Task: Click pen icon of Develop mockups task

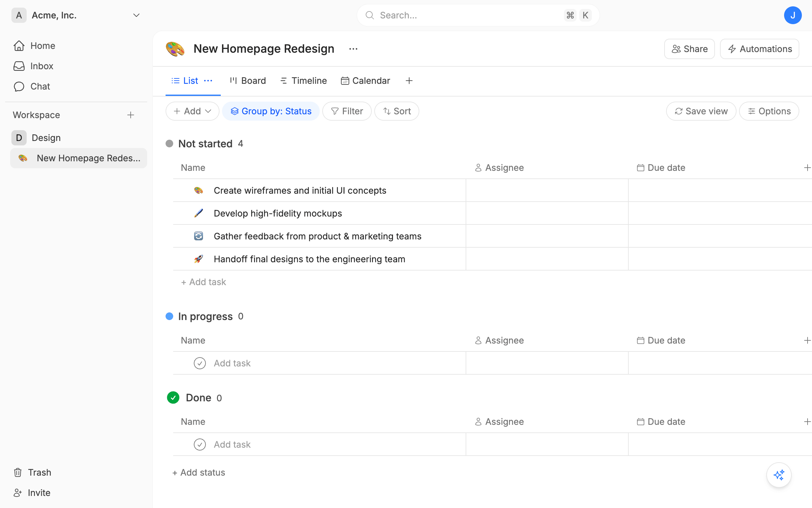Action: click(199, 213)
